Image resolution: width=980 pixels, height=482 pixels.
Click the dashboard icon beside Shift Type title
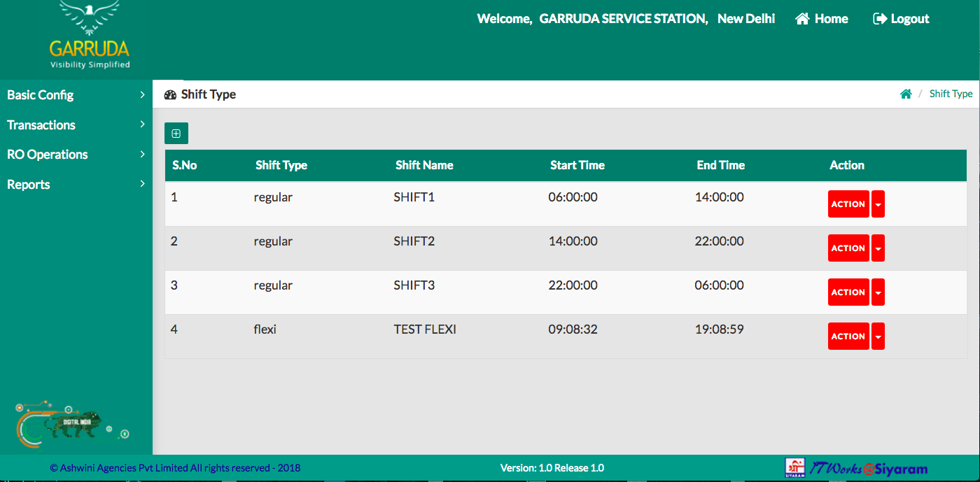(170, 94)
